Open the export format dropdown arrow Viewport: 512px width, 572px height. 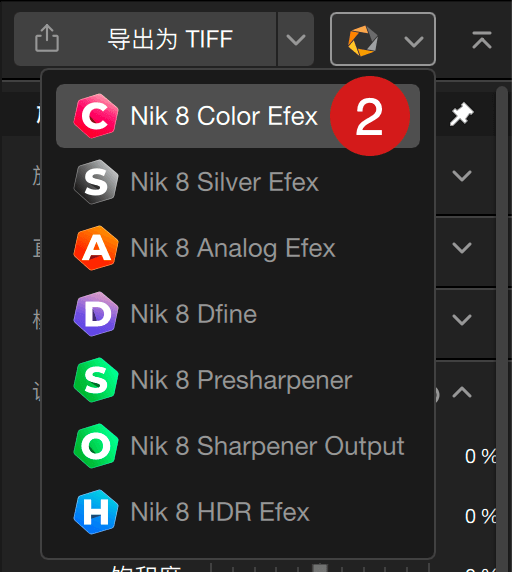[296, 39]
